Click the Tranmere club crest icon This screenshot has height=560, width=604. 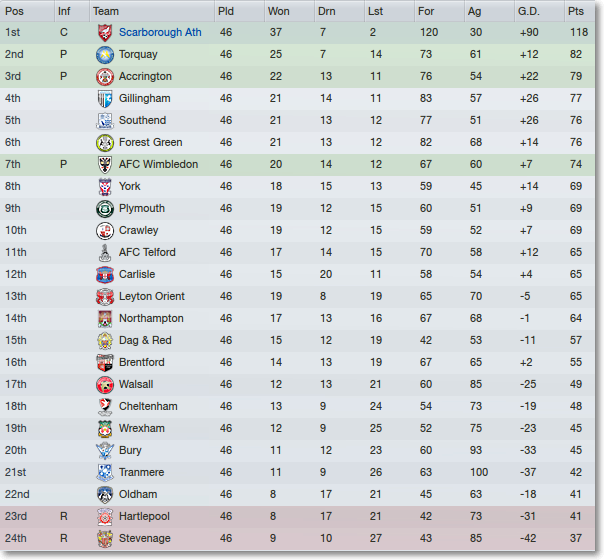point(105,472)
